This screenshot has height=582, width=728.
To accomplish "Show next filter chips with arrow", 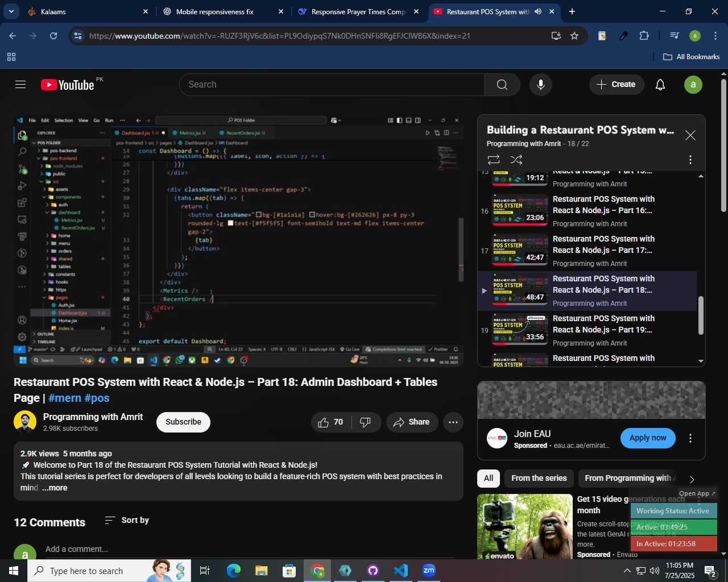I will [x=692, y=479].
